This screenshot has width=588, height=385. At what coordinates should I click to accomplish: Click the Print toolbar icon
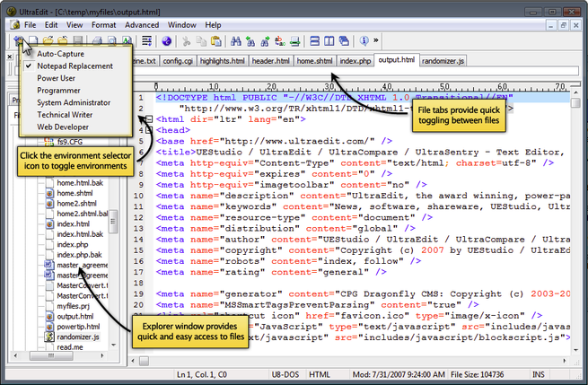pos(98,41)
